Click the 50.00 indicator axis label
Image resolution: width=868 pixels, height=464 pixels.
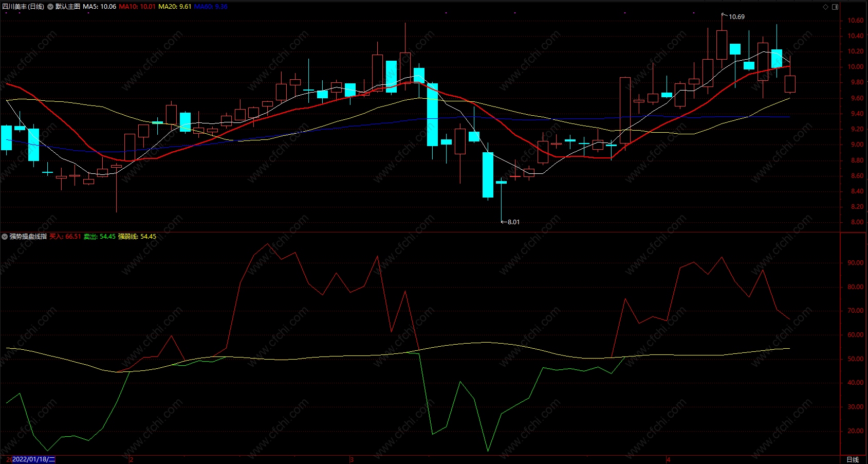click(856, 359)
